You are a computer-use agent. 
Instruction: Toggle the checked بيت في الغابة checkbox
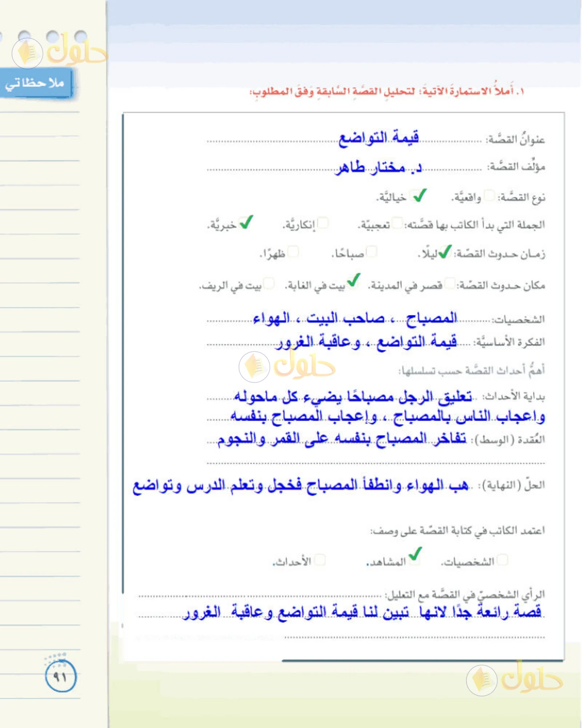pyautogui.click(x=354, y=281)
